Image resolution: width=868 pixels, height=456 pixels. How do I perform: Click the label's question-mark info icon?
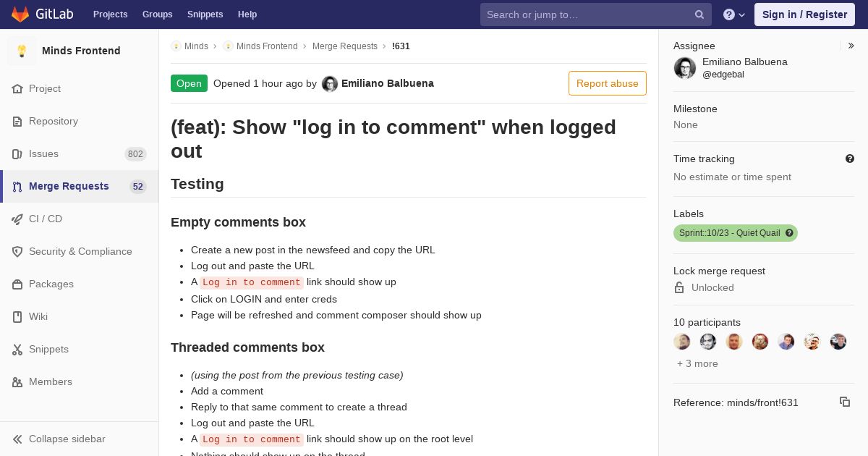click(x=790, y=233)
